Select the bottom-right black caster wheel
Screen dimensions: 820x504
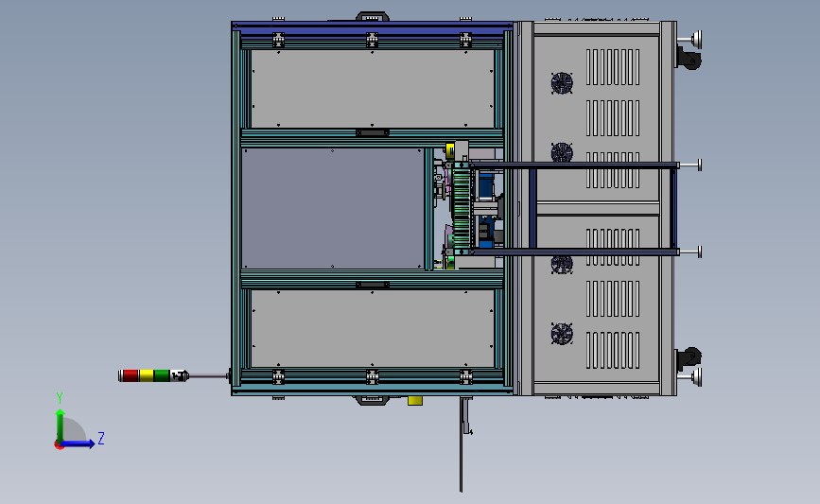pyautogui.click(x=689, y=358)
